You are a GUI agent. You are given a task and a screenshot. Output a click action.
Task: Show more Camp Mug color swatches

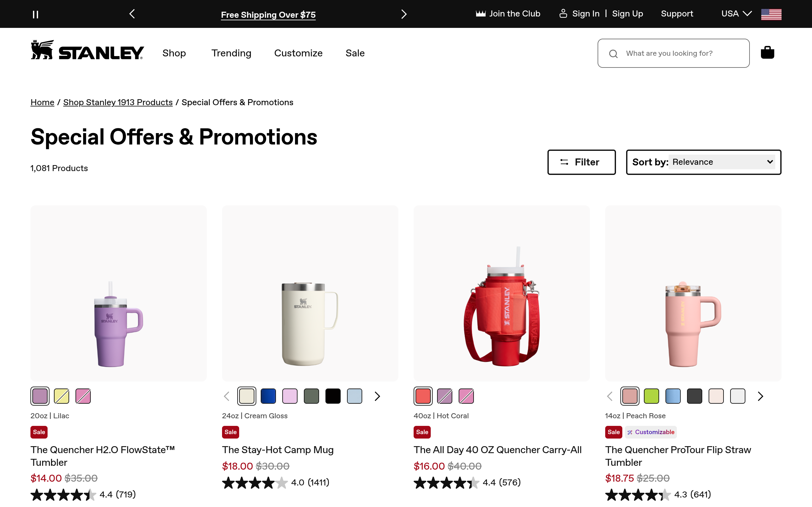pos(377,396)
